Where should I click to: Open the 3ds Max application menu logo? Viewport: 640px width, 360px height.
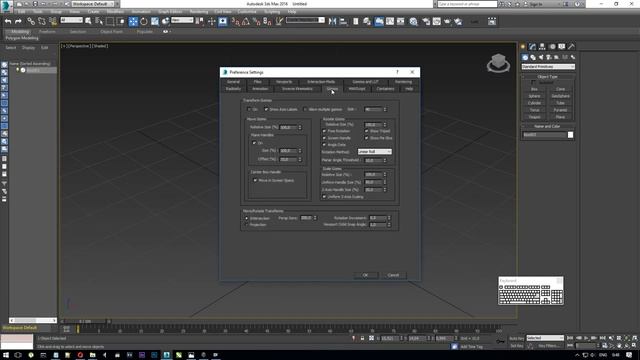(6, 6)
